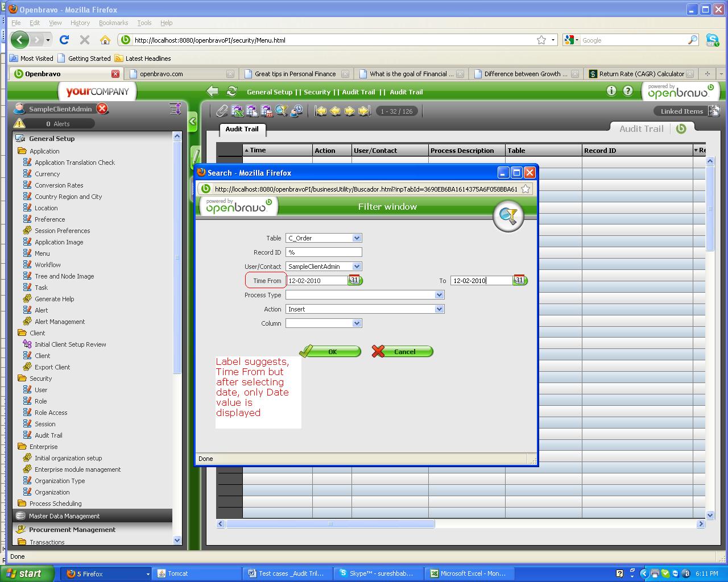Open Time From calendar picker
The image size is (728, 582).
coord(354,280)
